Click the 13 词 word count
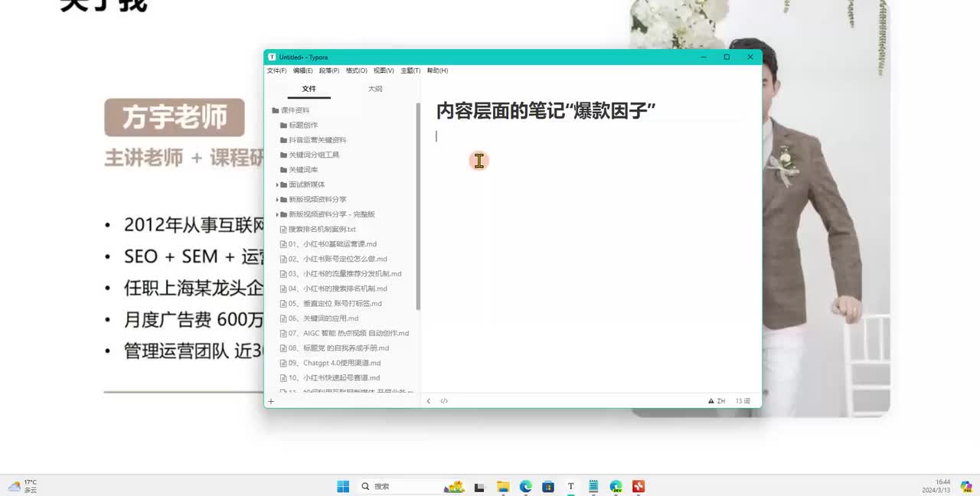Image resolution: width=980 pixels, height=496 pixels. tap(743, 401)
